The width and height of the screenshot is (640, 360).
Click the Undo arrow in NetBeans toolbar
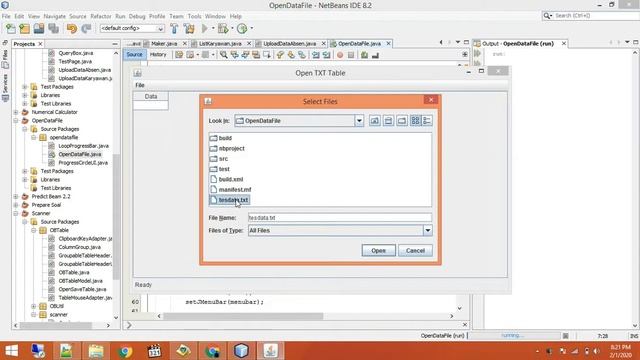(x=72, y=29)
